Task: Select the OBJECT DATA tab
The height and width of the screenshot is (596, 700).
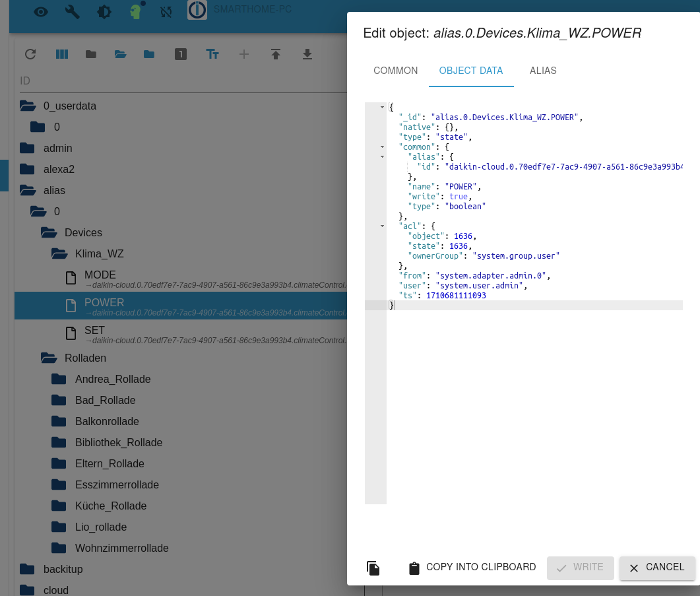Action: [x=471, y=71]
